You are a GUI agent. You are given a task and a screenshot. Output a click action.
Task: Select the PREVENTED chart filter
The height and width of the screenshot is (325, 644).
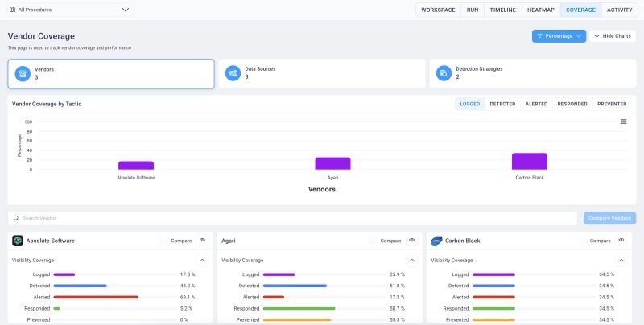612,104
